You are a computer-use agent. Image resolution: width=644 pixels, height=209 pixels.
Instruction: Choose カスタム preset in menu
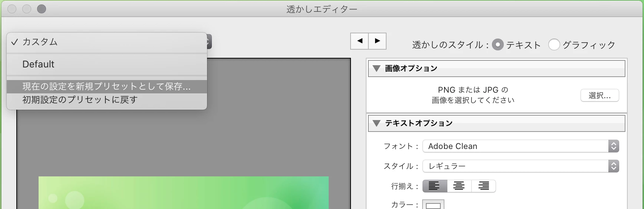(x=107, y=42)
